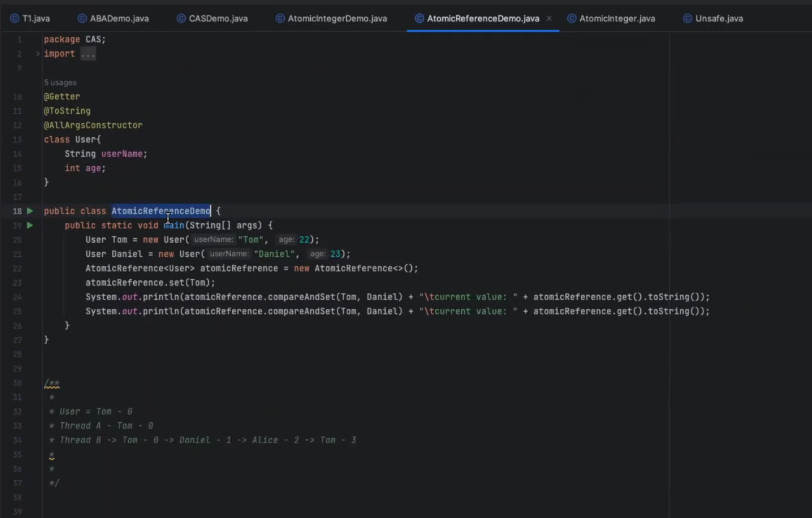The height and width of the screenshot is (518, 812).
Task: Open the Unsafe.java tab
Action: click(719, 19)
